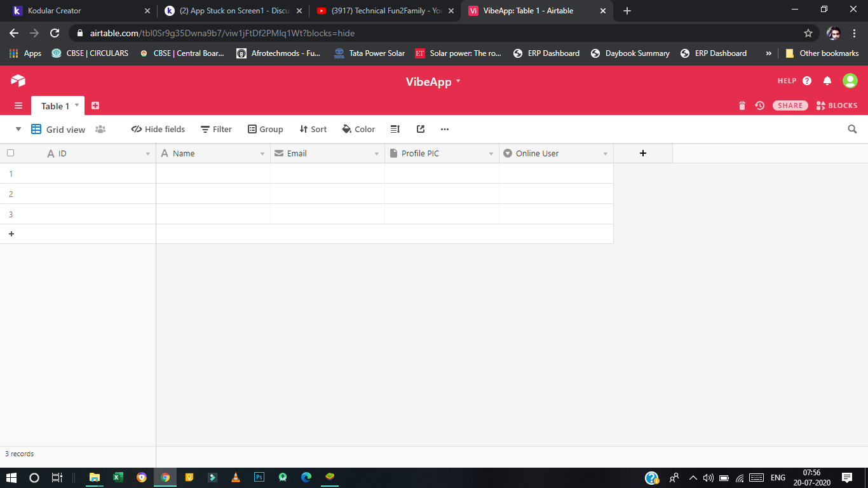Image resolution: width=868 pixels, height=488 pixels.
Task: Switch to the Technical Fun2Family YouTube tab
Action: click(385, 11)
